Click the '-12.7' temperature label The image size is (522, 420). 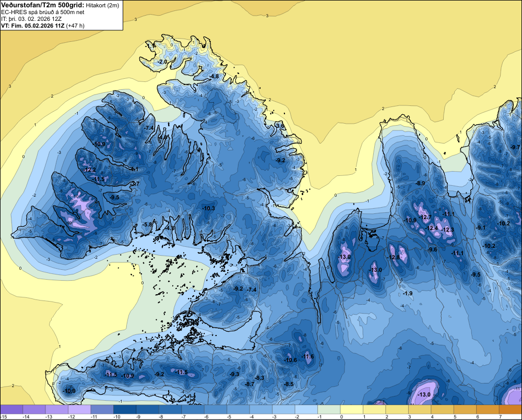pos(425,218)
